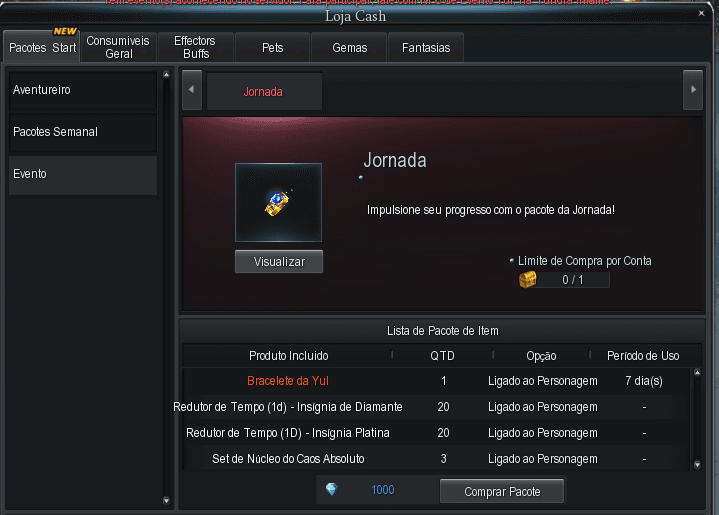This screenshot has height=515, width=719.
Task: Click item list scroll-down arrow
Action: (x=697, y=465)
